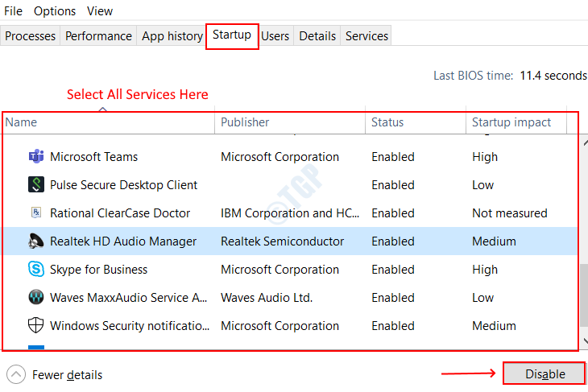
Task: Click the Pulse Secure Desktop Client icon
Action: (x=36, y=184)
